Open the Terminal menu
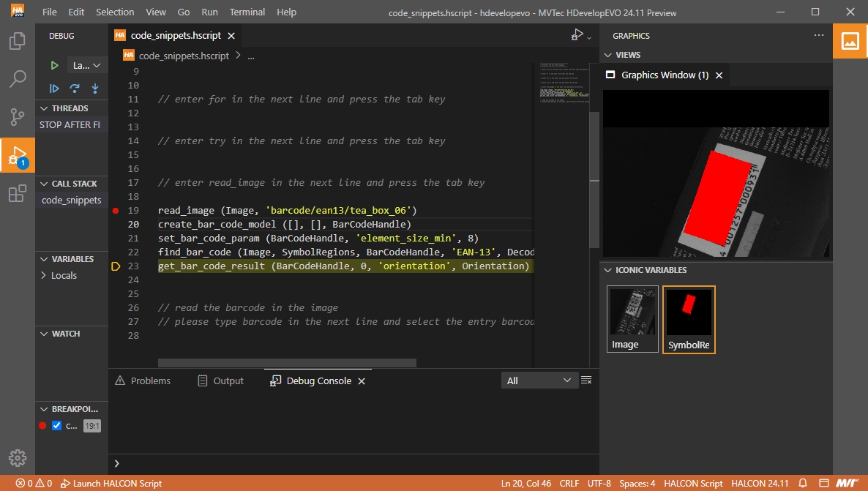The image size is (868, 491). point(247,12)
